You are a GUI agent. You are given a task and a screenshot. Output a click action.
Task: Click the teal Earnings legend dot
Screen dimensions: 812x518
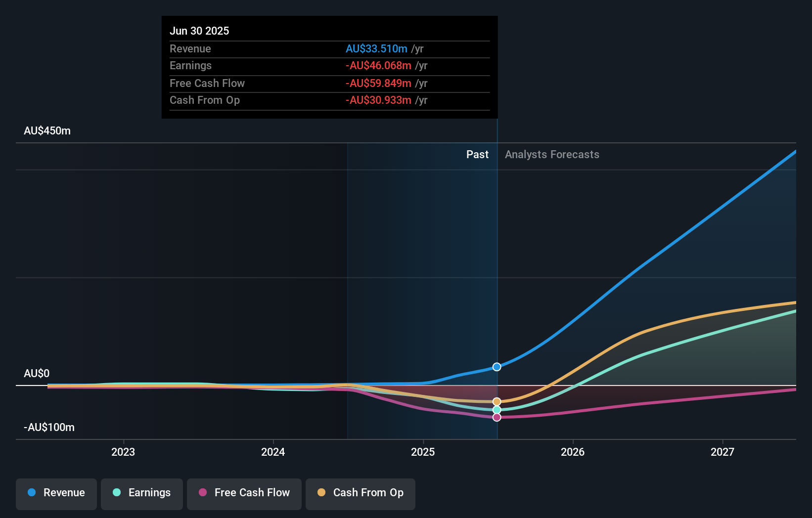(116, 493)
